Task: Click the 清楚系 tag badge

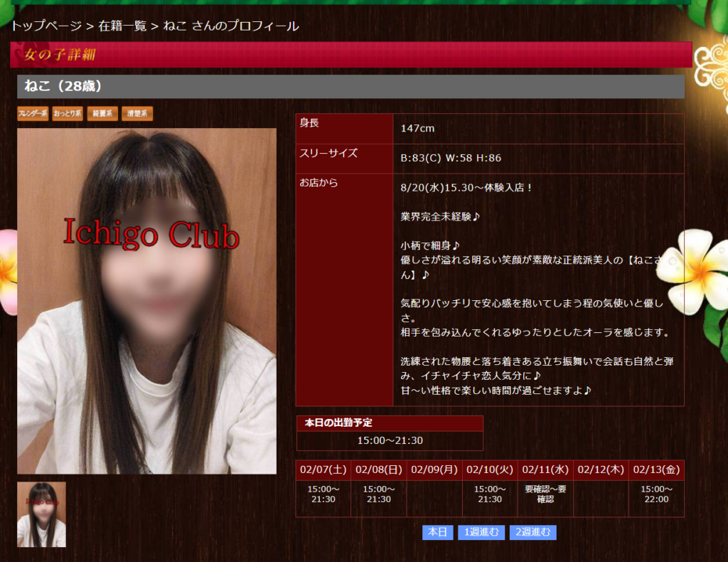Action: 137,114
